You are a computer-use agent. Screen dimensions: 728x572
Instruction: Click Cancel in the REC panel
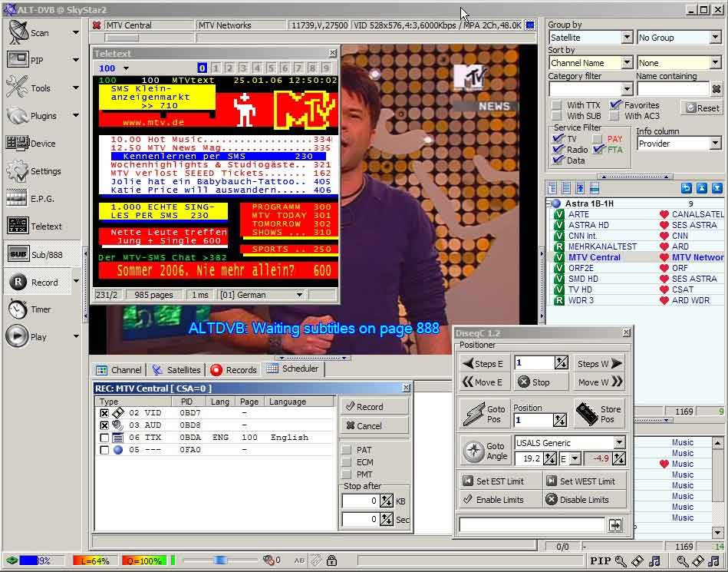[374, 425]
